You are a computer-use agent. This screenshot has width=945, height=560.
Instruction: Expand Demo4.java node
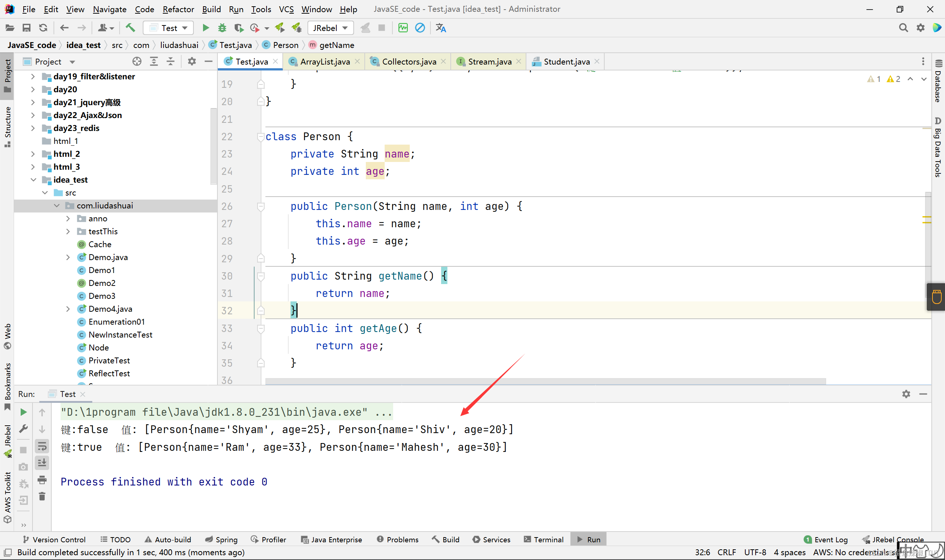coord(68,309)
